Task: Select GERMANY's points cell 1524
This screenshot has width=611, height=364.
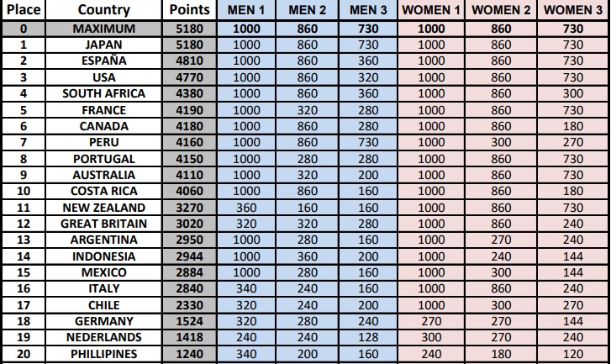Action: [189, 321]
